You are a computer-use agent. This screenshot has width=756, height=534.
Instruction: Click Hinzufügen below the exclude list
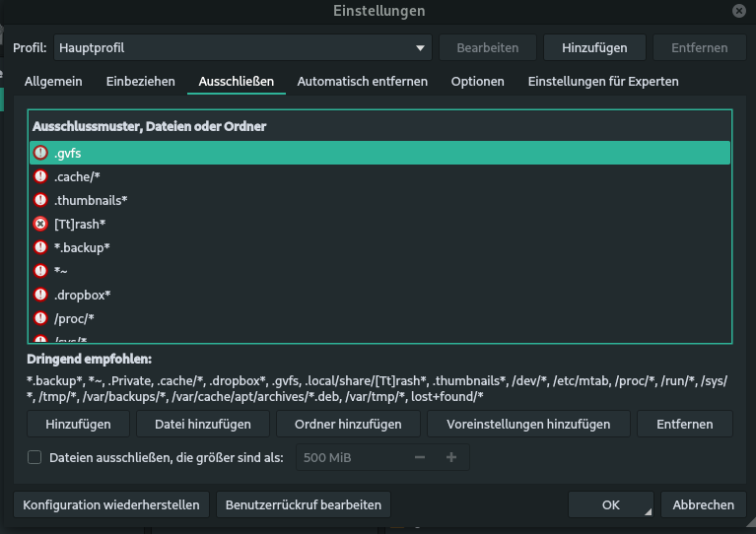tap(78, 424)
